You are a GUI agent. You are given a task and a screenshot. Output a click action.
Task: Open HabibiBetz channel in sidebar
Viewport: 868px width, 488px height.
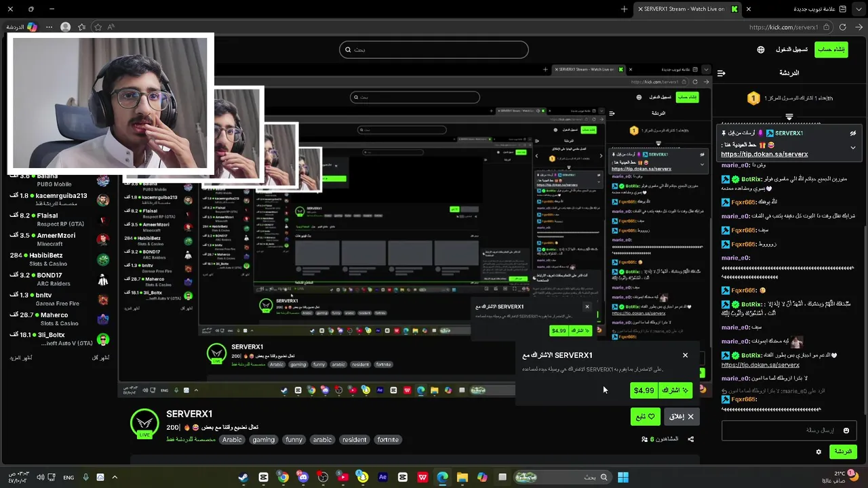(60, 259)
